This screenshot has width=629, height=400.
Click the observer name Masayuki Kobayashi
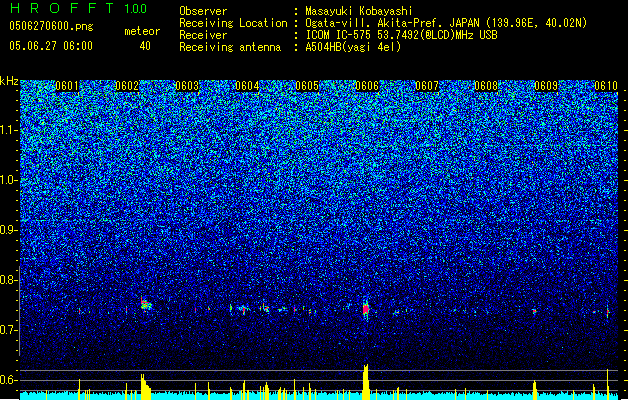pyautogui.click(x=359, y=11)
